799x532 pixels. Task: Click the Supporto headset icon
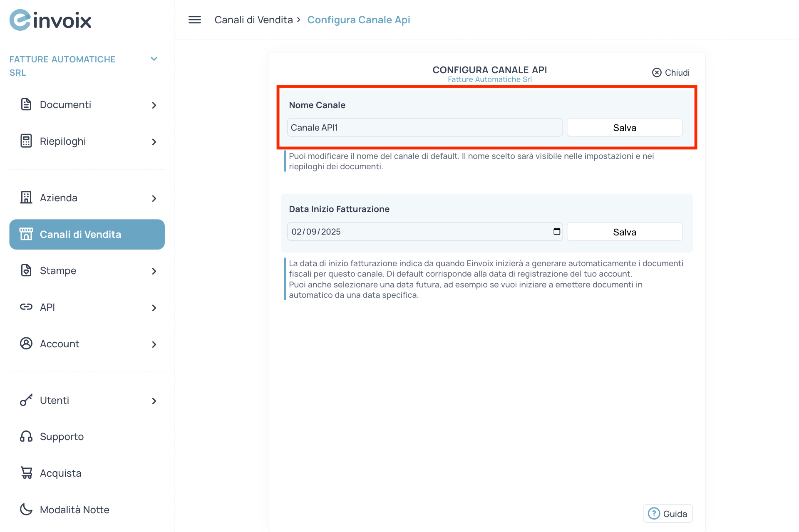[x=26, y=436]
